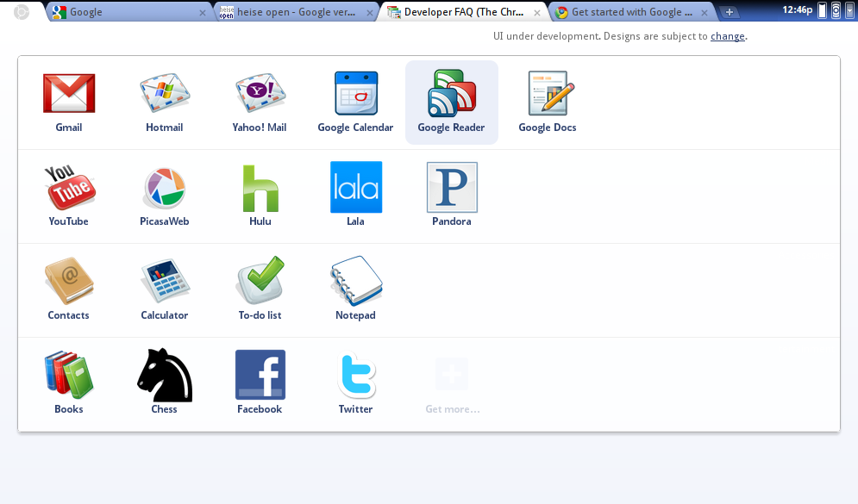Open the Contacts app
This screenshot has height=504, width=858.
click(x=69, y=282)
